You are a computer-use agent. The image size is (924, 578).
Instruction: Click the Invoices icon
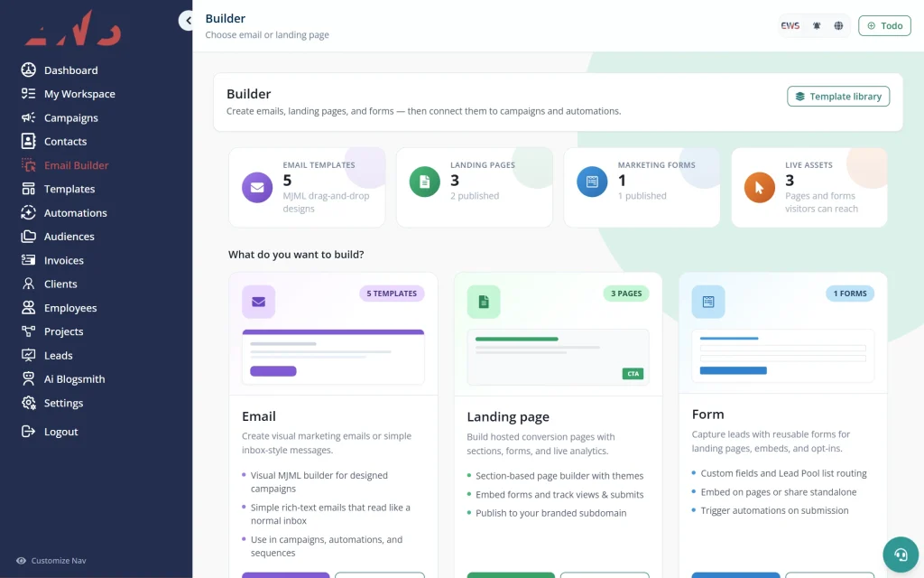28,260
